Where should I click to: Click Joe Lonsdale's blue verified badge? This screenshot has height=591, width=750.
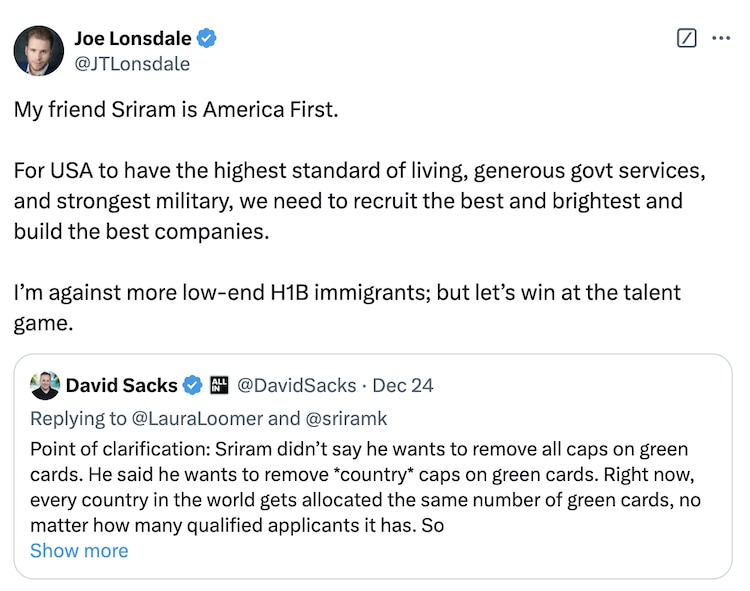tap(207, 39)
